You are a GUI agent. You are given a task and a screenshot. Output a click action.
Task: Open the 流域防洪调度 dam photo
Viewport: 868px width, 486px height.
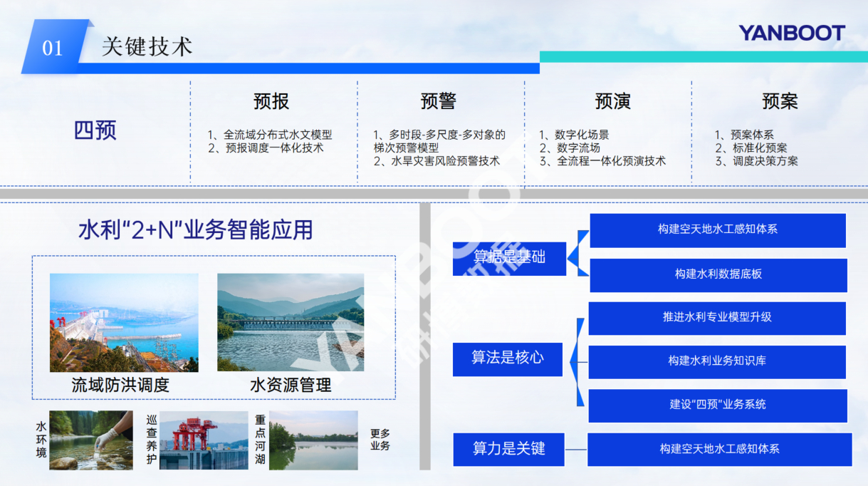pos(124,322)
